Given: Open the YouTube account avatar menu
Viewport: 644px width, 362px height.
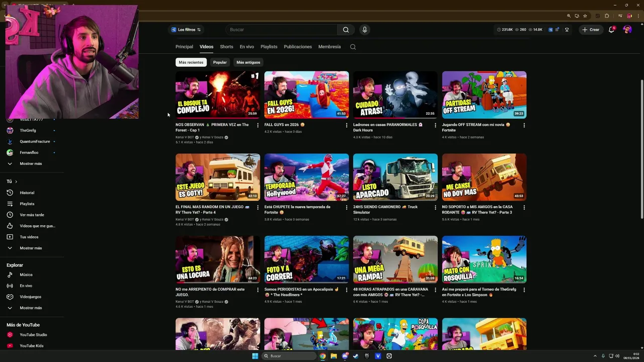Looking at the screenshot, I should (x=627, y=30).
